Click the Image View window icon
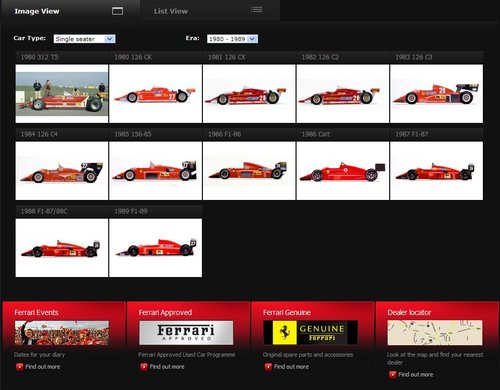 pos(117,11)
